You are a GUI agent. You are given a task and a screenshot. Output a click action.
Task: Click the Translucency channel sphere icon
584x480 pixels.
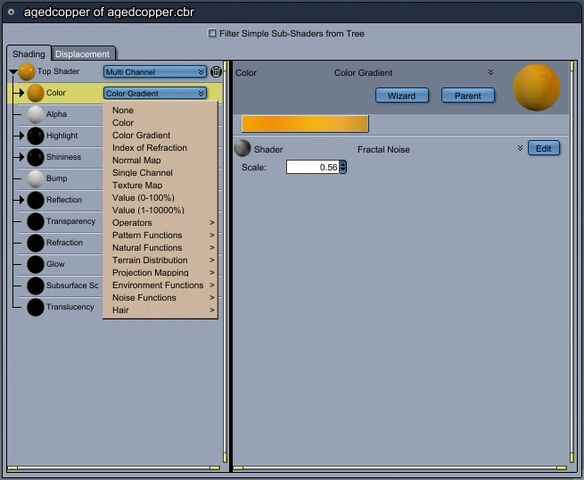[35, 307]
